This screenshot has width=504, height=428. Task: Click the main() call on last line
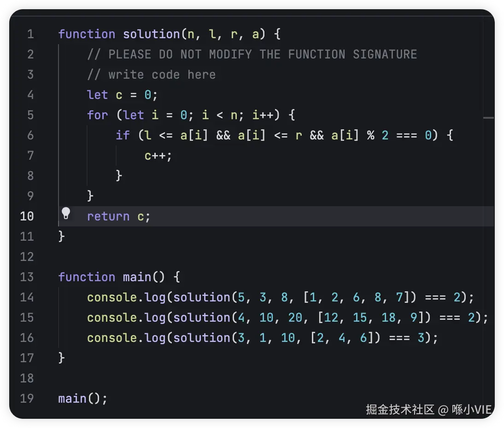pyautogui.click(x=82, y=399)
